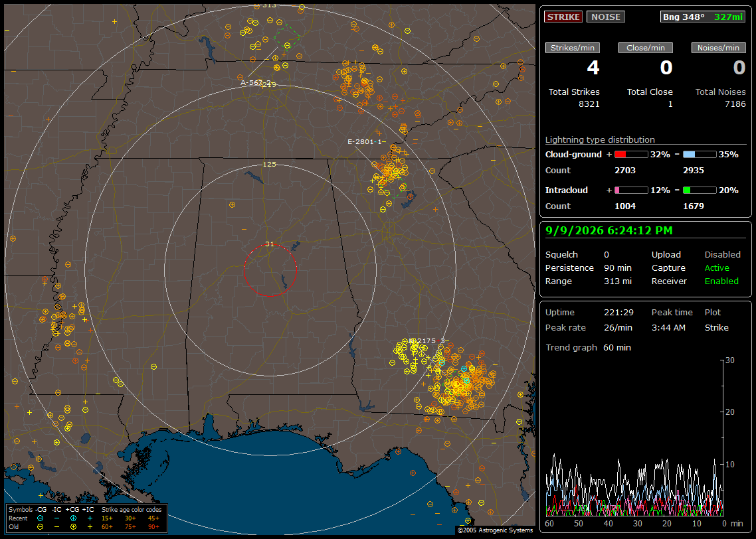Select the Strikes/min label box
This screenshot has height=539, width=756.
pos(572,48)
